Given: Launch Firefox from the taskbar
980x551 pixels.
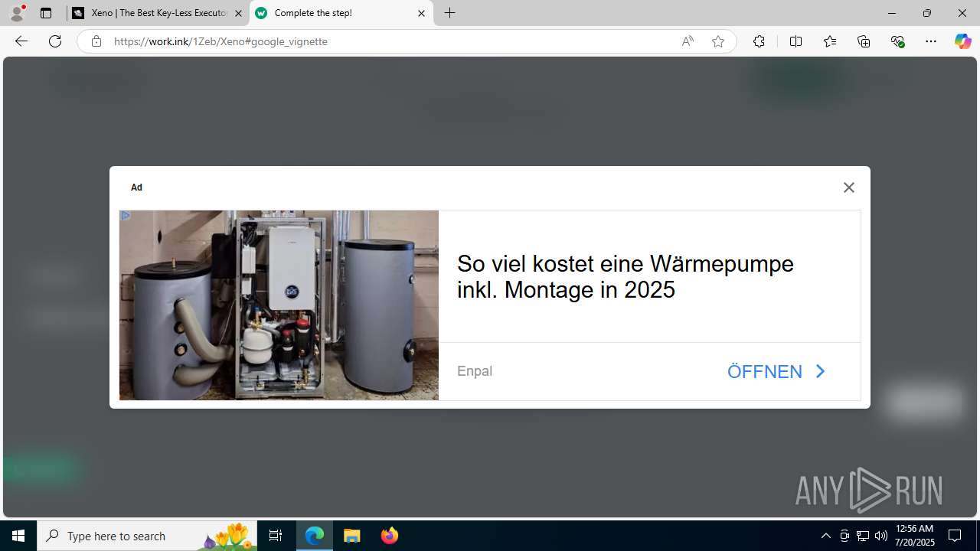Looking at the screenshot, I should point(390,536).
